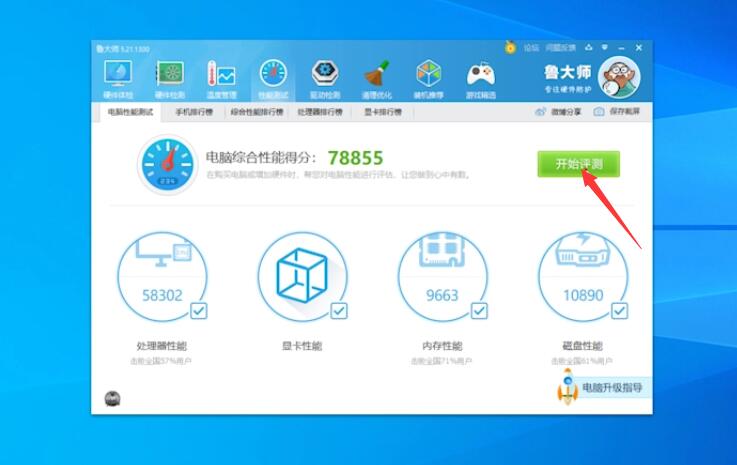Screen dimensions: 737x465
Task: Switch to the 综合性能排行榜 tab
Action: point(257,112)
